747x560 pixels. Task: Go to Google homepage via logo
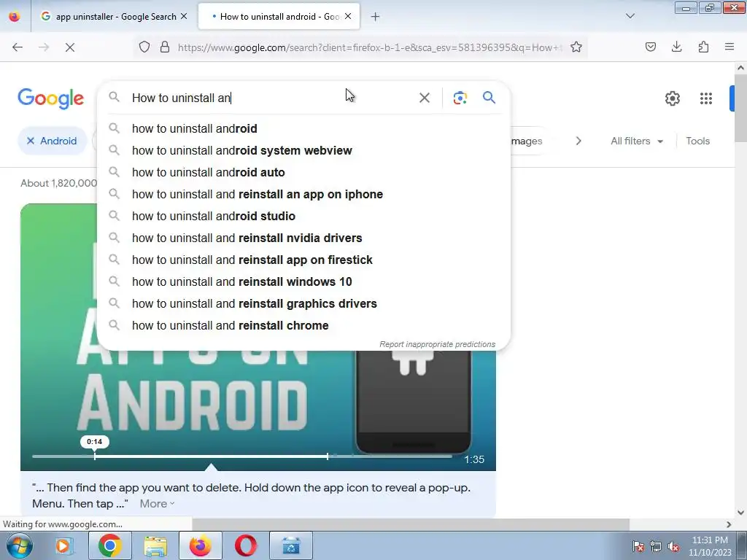[x=51, y=98]
